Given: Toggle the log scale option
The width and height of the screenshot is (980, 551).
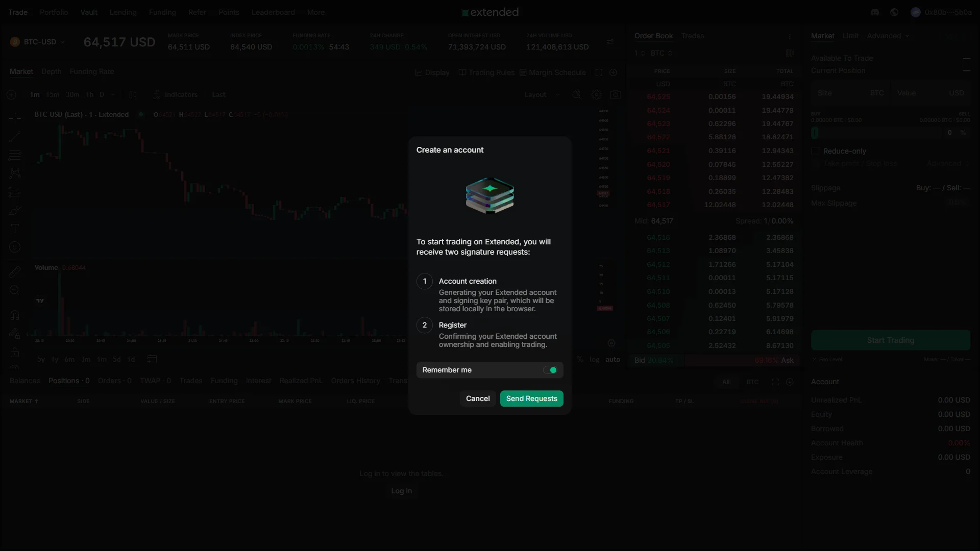Looking at the screenshot, I should [x=594, y=360].
